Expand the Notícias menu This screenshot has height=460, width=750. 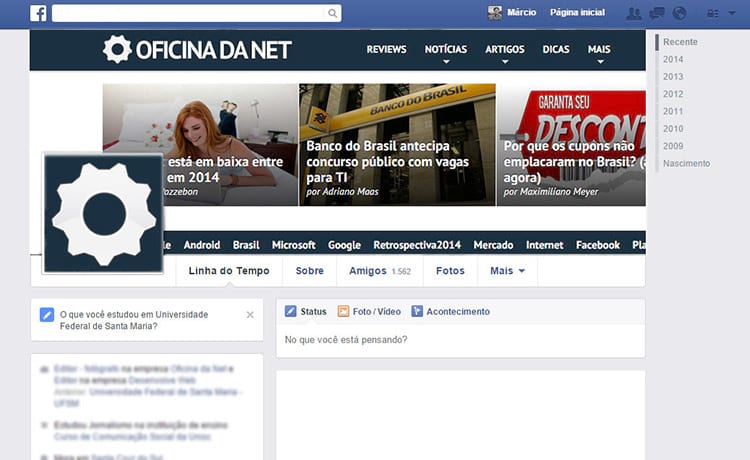click(446, 50)
